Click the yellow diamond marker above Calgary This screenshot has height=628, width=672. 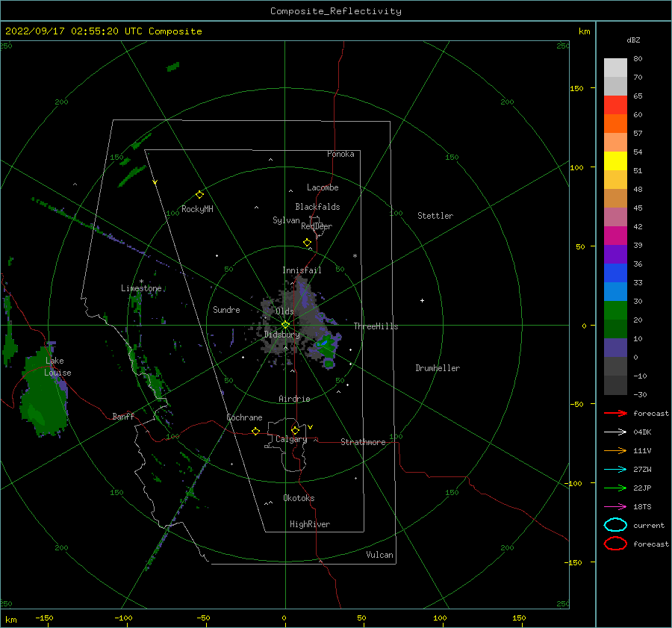(295, 430)
